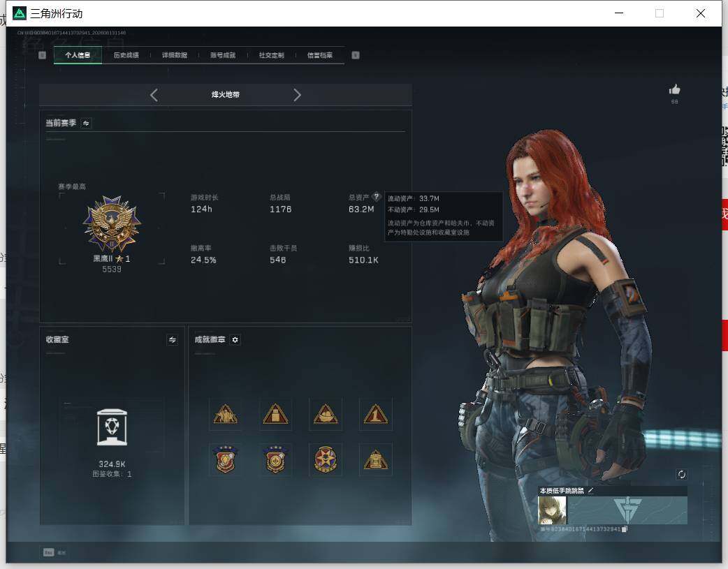Copy the player ID with copy icon
The image size is (728, 569).
point(625,529)
